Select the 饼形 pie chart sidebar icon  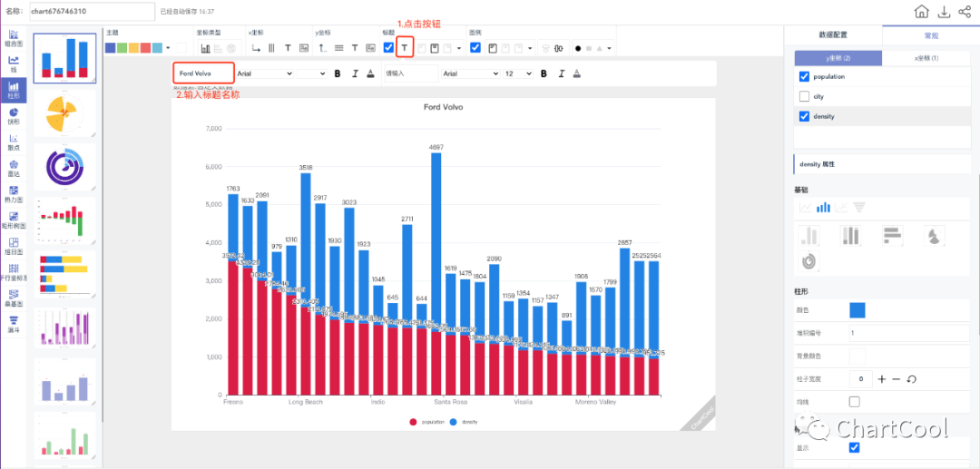click(x=14, y=115)
